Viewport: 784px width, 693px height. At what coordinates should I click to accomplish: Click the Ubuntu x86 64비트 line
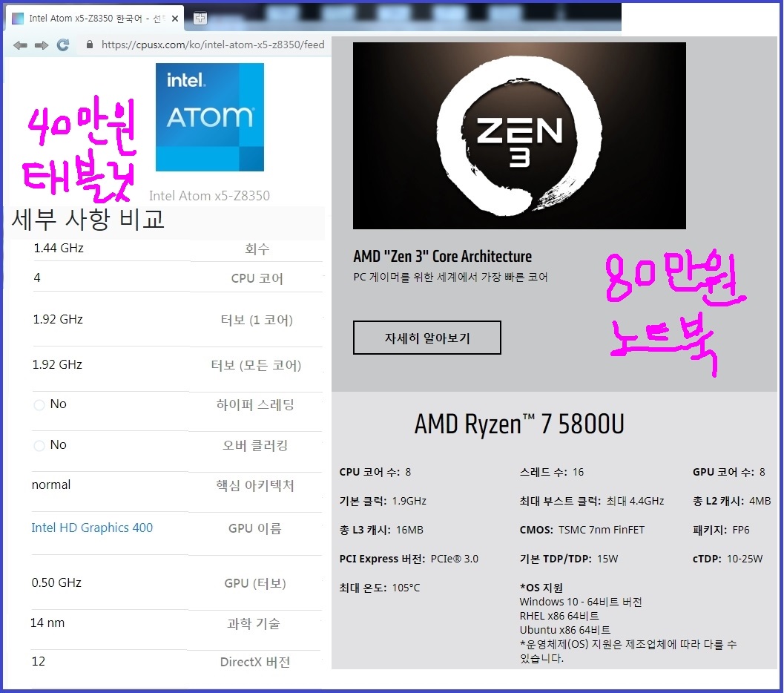[565, 630]
